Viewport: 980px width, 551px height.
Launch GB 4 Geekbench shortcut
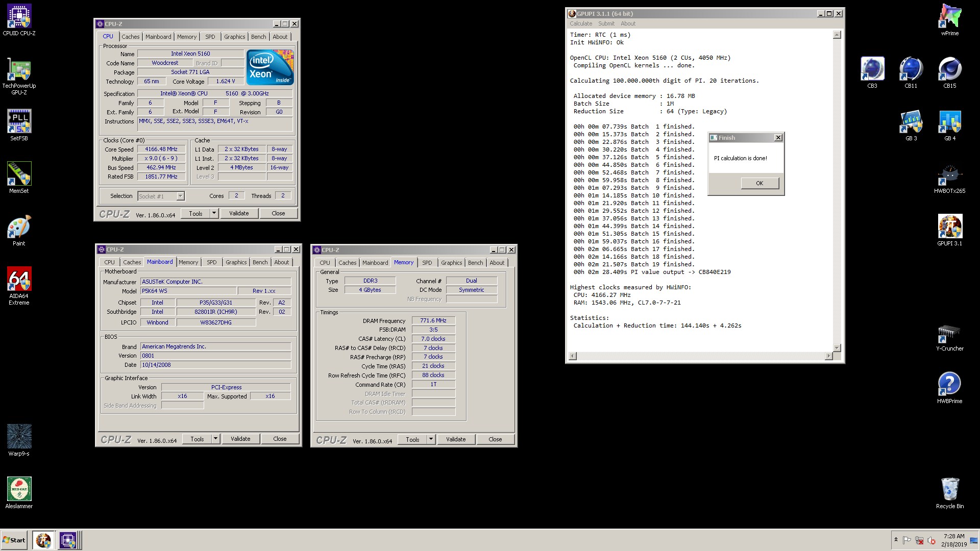[949, 125]
